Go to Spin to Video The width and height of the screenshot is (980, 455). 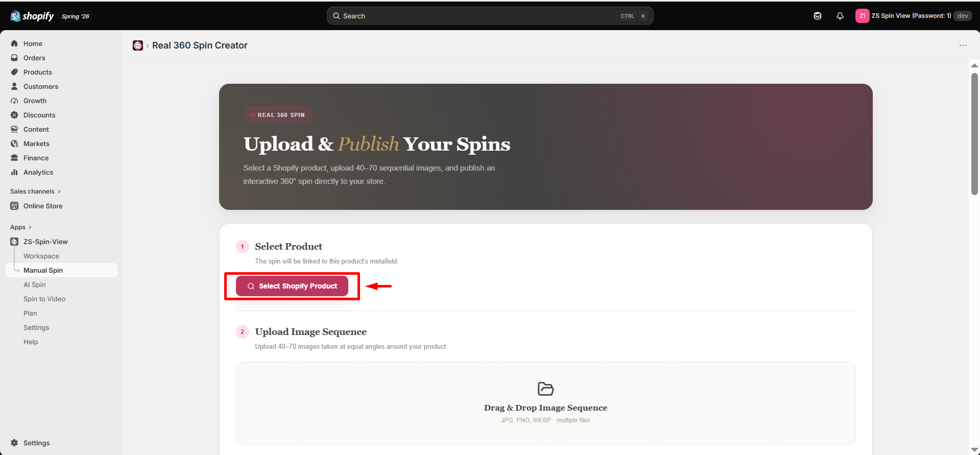44,299
